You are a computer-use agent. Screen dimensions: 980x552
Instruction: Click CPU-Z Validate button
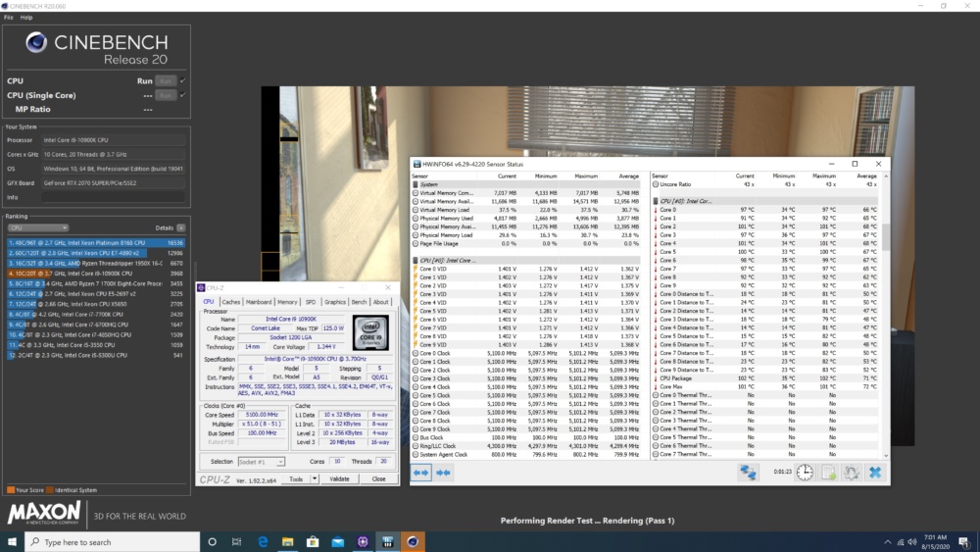pos(339,478)
